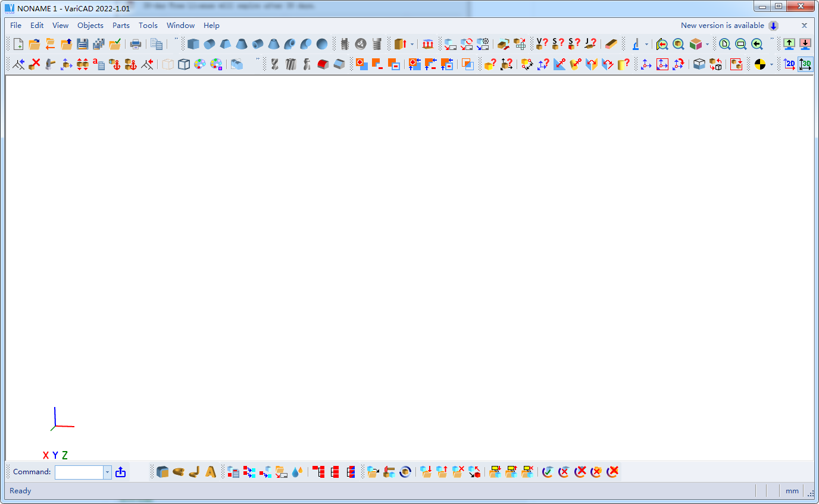Open dropdown beside black-yellow center of gravity icon

[x=771, y=64]
